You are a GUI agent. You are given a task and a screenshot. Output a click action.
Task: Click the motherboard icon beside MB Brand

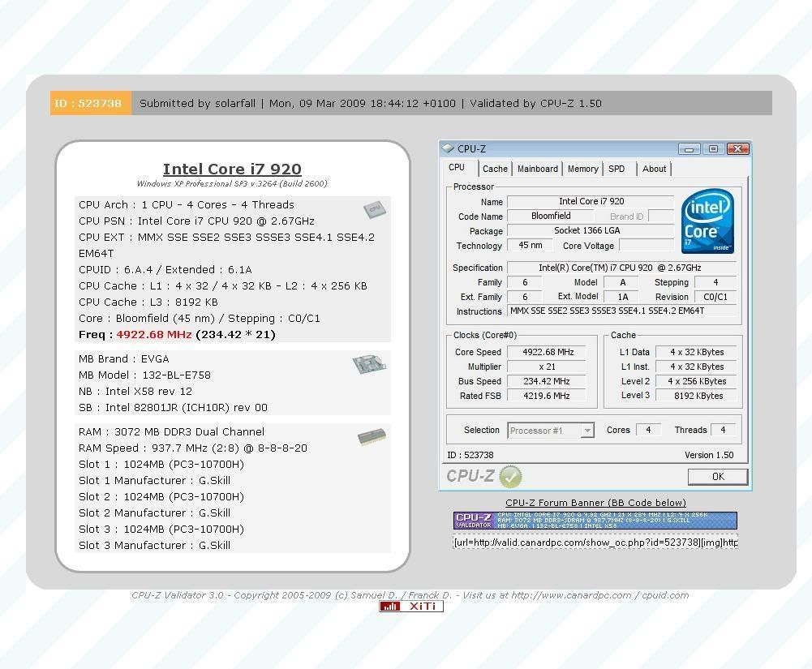click(369, 363)
